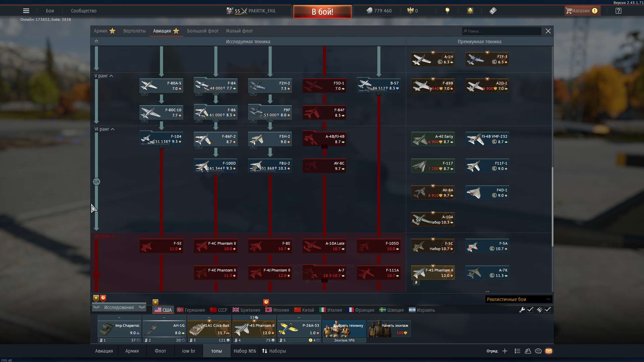Viewport: 644px width, 362px height.
Task: Add squad member with plus icon
Action: [x=505, y=351]
